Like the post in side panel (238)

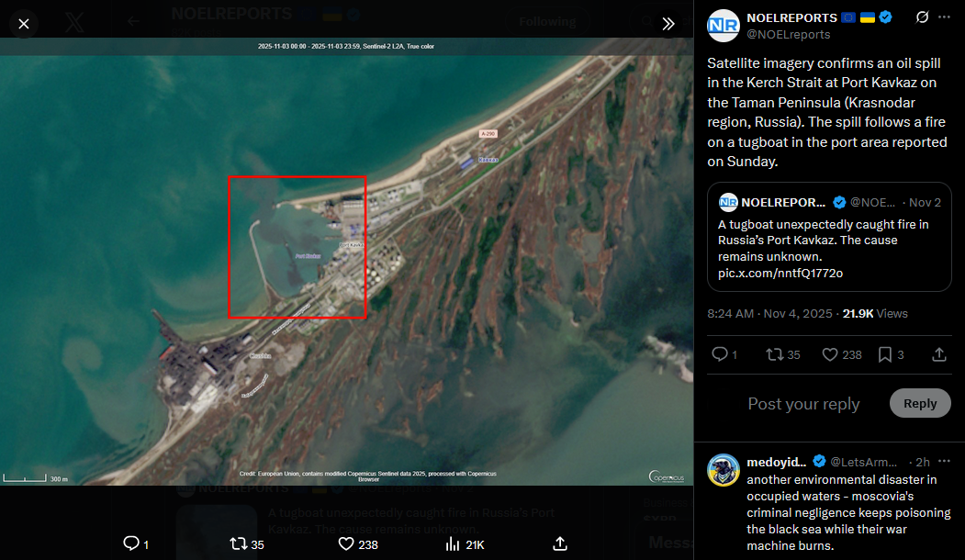click(830, 354)
